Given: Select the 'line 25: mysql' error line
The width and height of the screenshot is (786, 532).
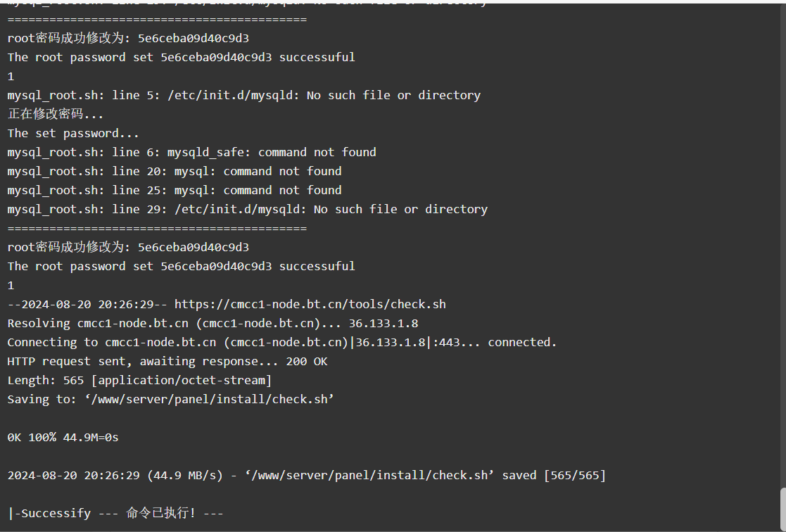Looking at the screenshot, I should 175,191.
